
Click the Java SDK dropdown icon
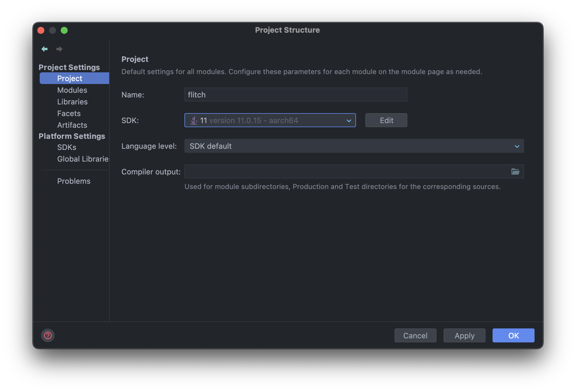pos(348,120)
